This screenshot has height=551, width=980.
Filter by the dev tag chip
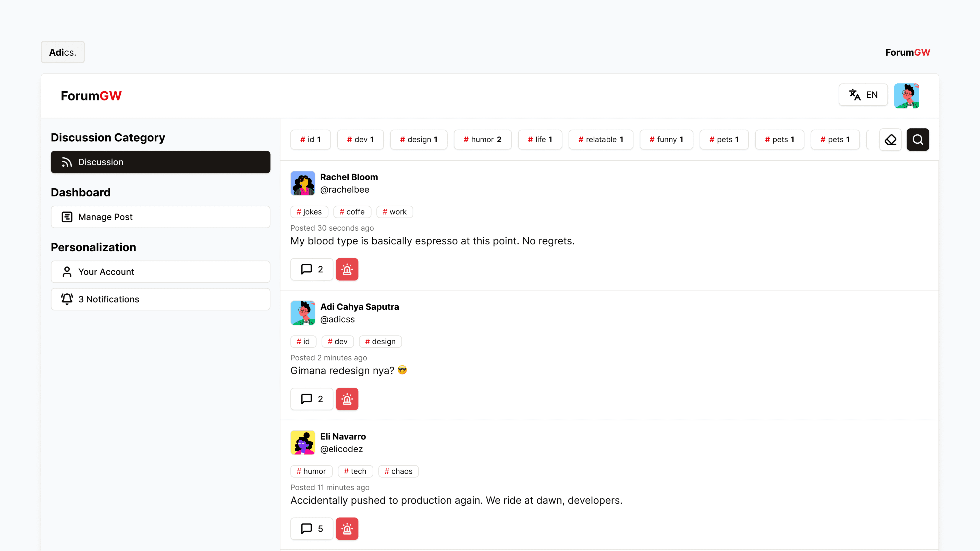[x=360, y=140]
